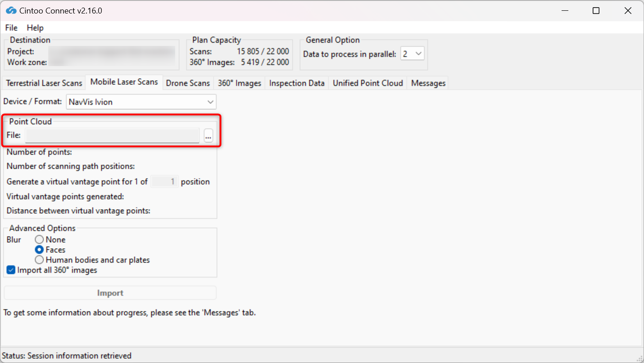Click the Virtual vantage points generated label

[65, 196]
